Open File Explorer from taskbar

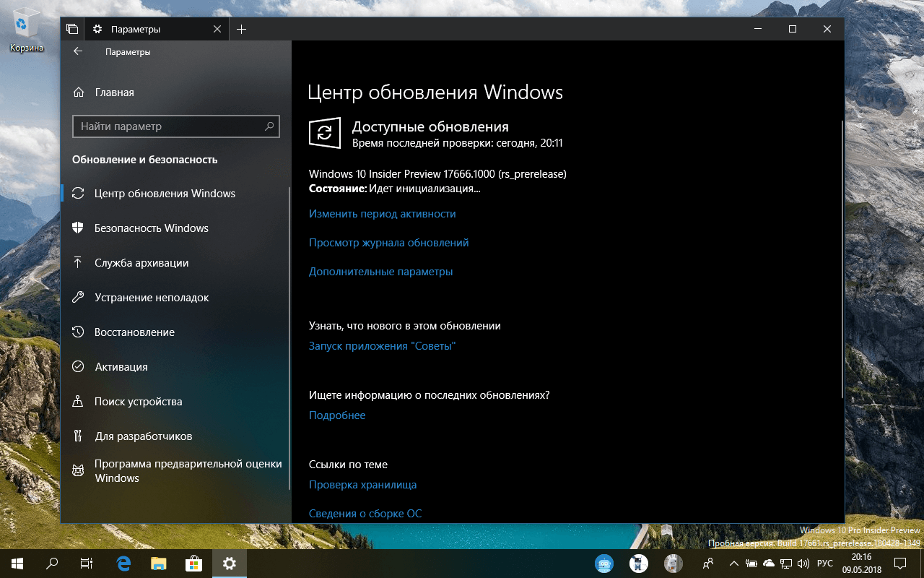tap(159, 564)
